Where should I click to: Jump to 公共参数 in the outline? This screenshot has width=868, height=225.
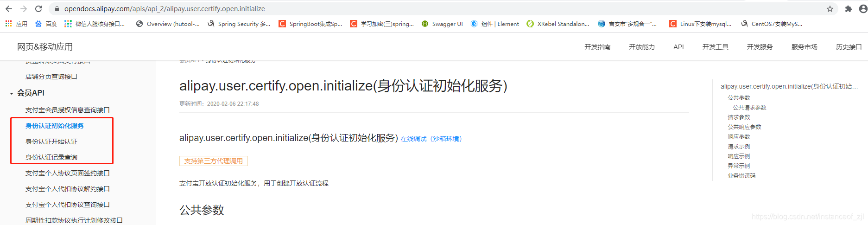(739, 98)
